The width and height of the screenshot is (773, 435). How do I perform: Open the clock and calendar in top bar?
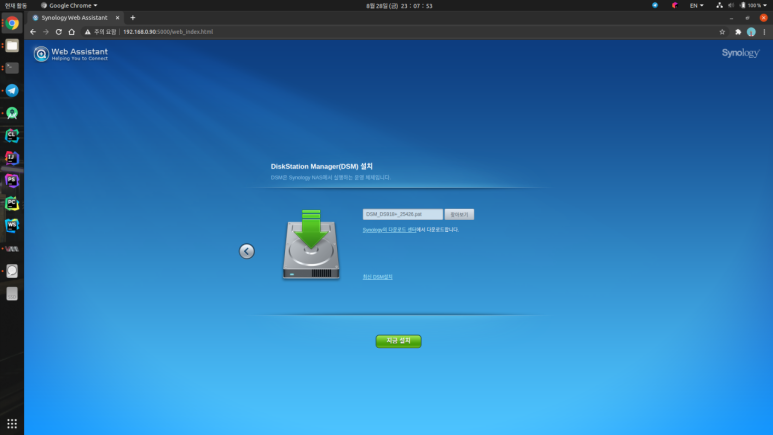[x=399, y=6]
